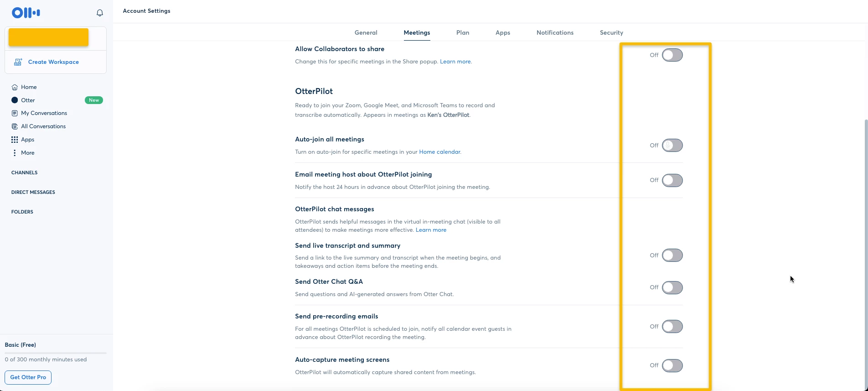Click '0 of 300 monthly minutes used'
Viewport: 868px width, 391px height.
tap(46, 360)
